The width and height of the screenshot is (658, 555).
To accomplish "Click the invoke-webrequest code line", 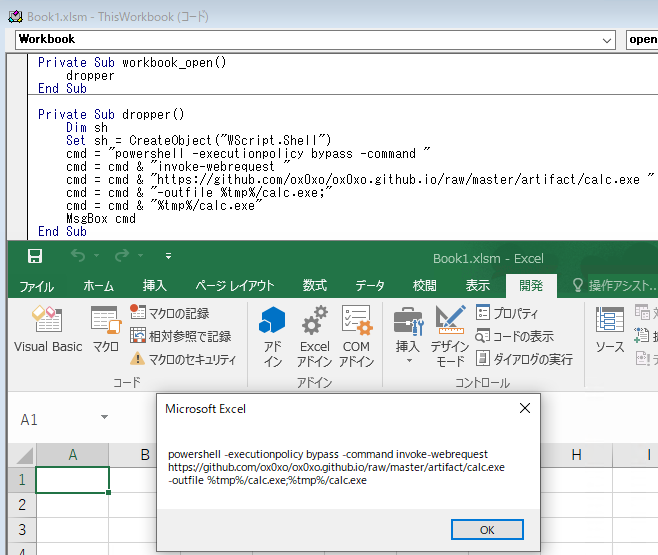I will click(178, 167).
